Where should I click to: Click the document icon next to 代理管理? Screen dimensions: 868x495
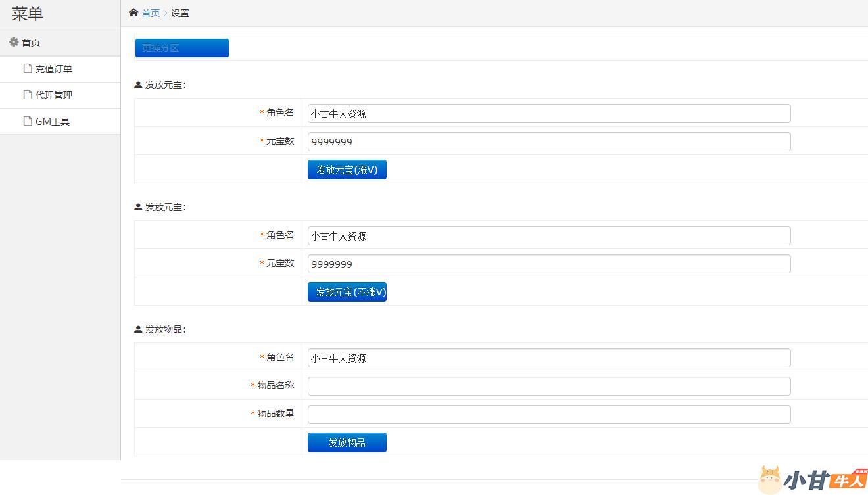tap(28, 95)
